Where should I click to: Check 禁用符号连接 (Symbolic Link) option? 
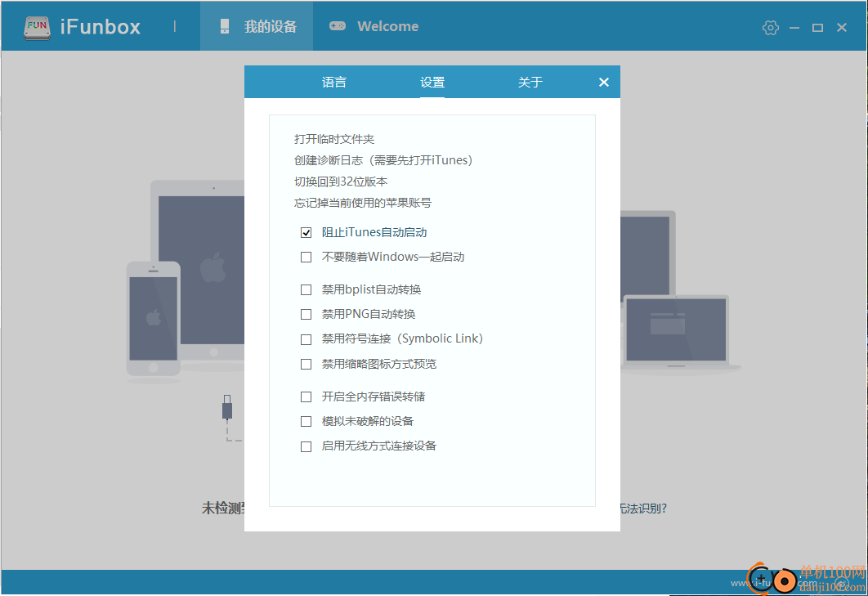coord(306,339)
